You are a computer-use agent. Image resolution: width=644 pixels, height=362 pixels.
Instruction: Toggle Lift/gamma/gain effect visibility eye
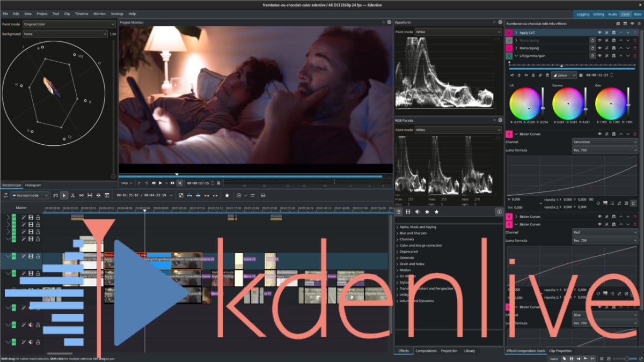[600, 56]
